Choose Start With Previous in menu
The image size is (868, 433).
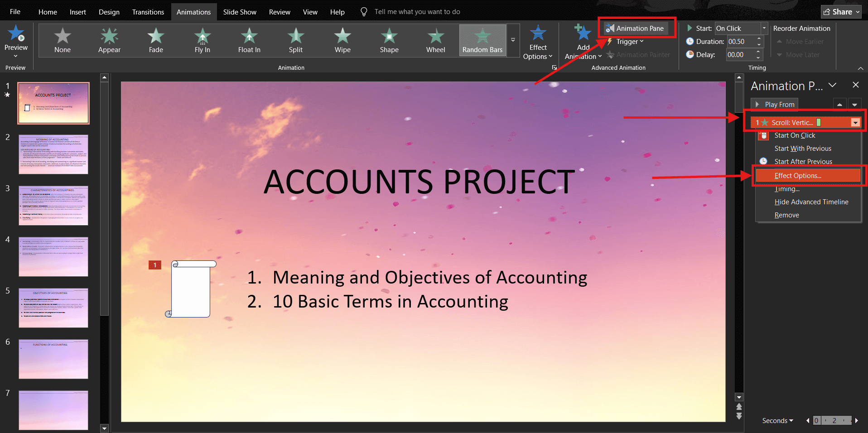[808, 149]
